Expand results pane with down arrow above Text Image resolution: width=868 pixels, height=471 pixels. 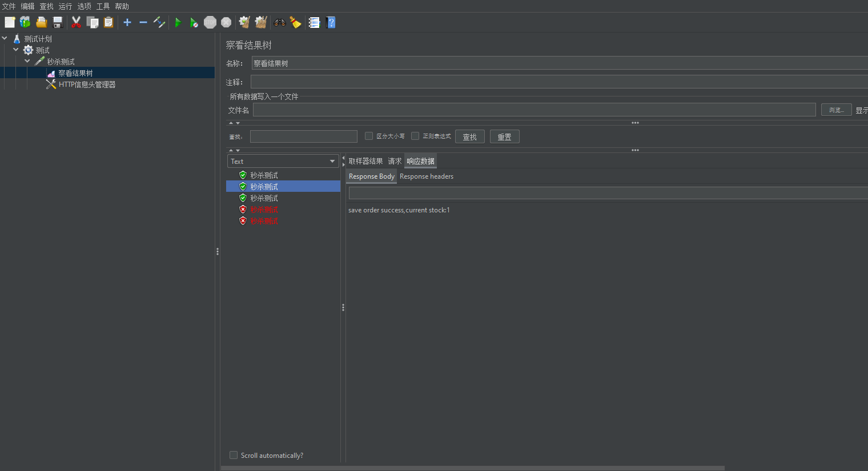(238, 150)
